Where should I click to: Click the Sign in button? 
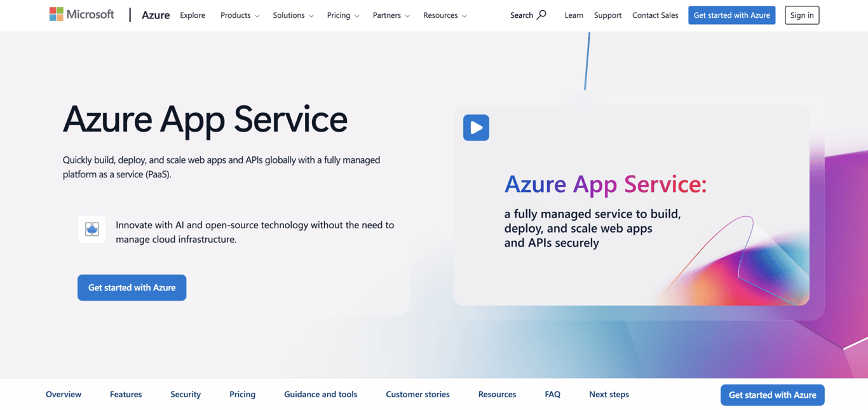pos(802,15)
